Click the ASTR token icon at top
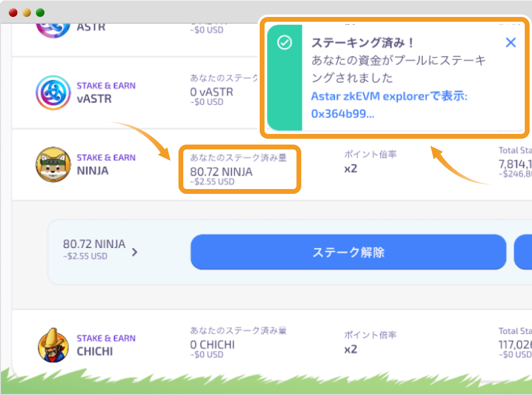The height and width of the screenshot is (395, 532). point(53,30)
